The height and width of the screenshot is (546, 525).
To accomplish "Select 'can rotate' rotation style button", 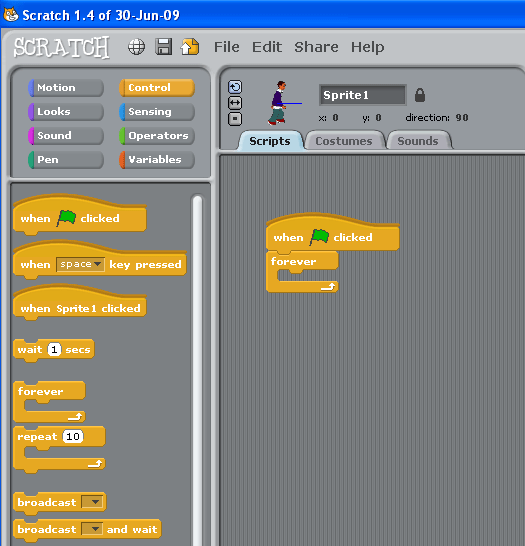I will [x=235, y=87].
